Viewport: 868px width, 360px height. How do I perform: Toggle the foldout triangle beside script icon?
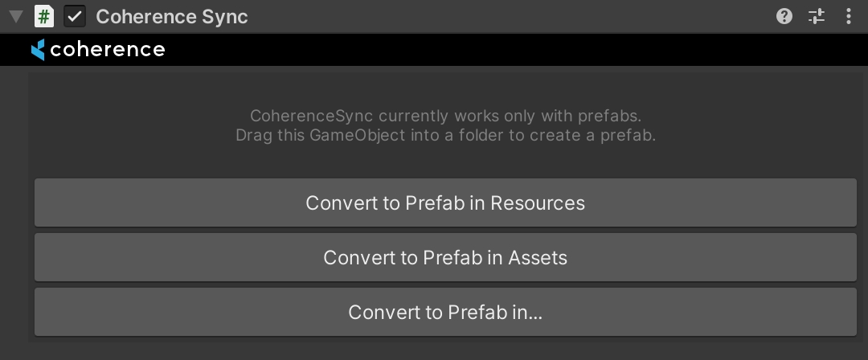coord(16,16)
